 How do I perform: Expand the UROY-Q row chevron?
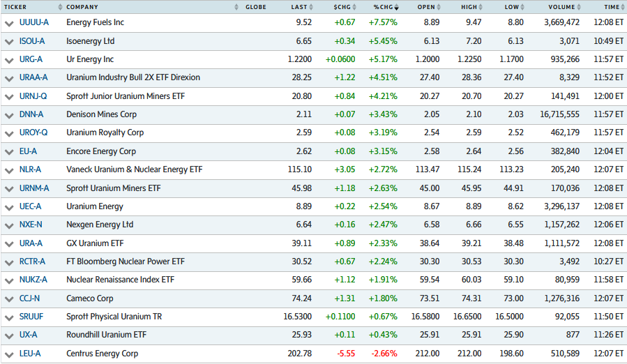click(x=9, y=134)
